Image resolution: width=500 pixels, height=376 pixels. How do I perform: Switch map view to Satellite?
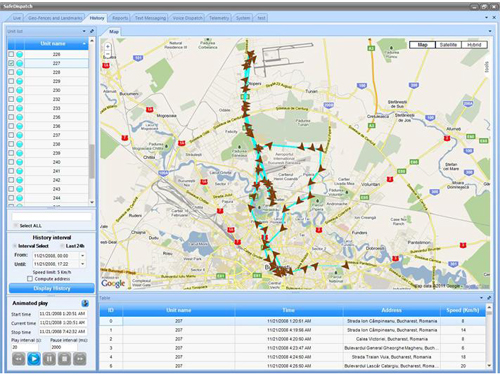(448, 45)
